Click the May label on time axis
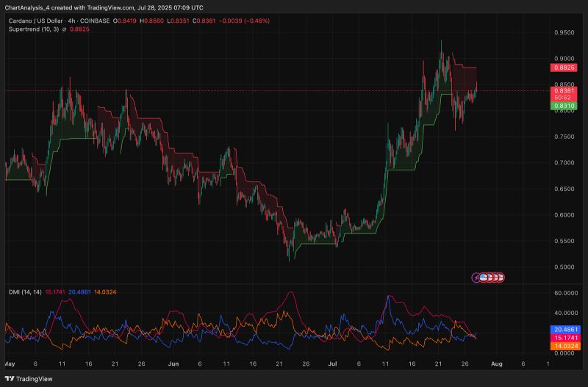This screenshot has width=588, height=387. 10,364
